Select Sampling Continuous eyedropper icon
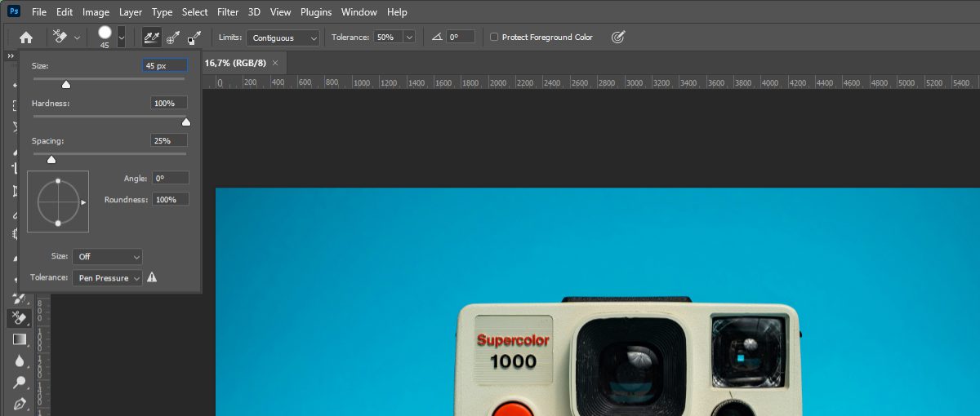The image size is (980, 416). pos(151,38)
